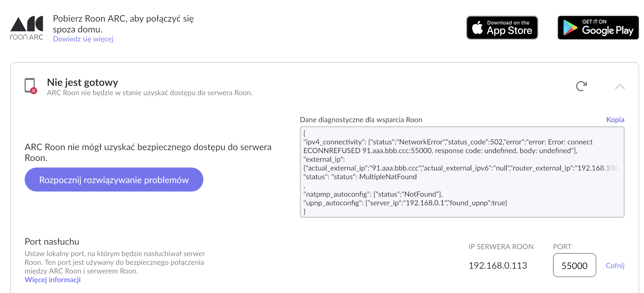Click the "status": MultipleNatFound line

[360, 177]
